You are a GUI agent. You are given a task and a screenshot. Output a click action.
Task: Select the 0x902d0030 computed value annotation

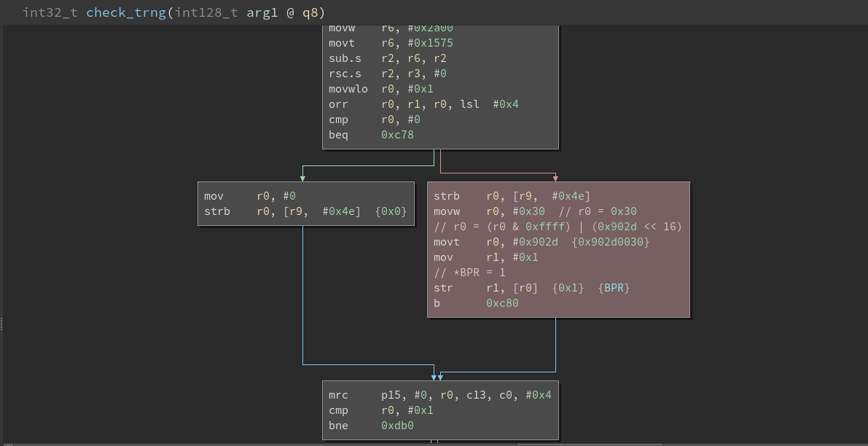pos(611,242)
